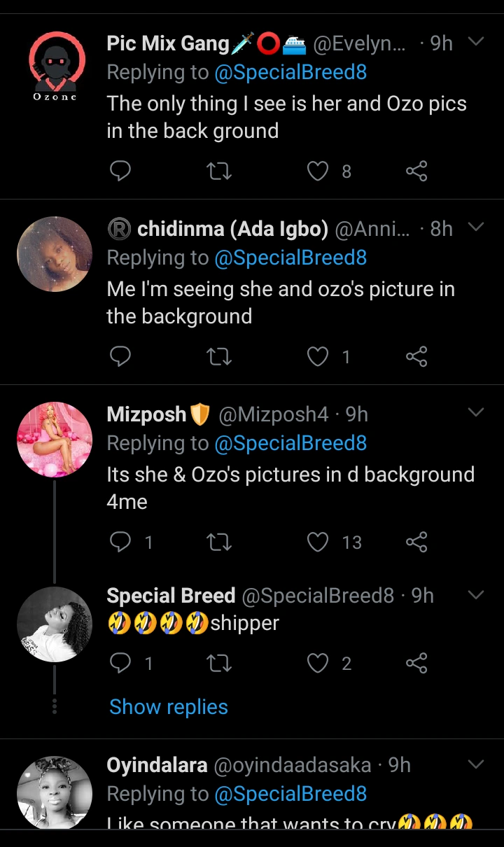
Task: Reply to Pic Mix Gang's tweet
Action: click(x=120, y=171)
